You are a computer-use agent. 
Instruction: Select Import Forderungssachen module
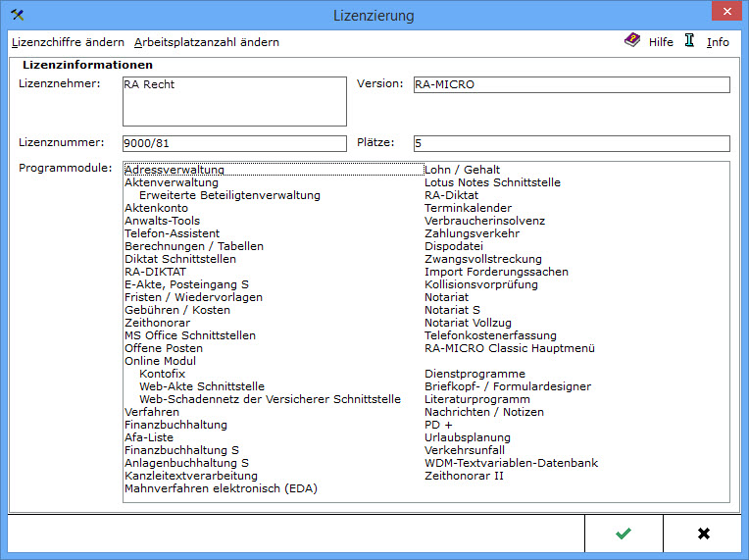pos(496,272)
